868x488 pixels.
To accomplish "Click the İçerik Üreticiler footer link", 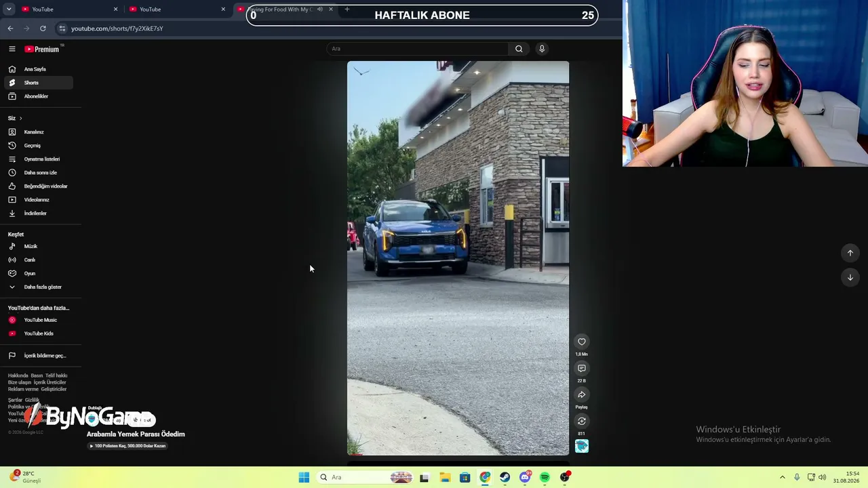I will tap(50, 382).
